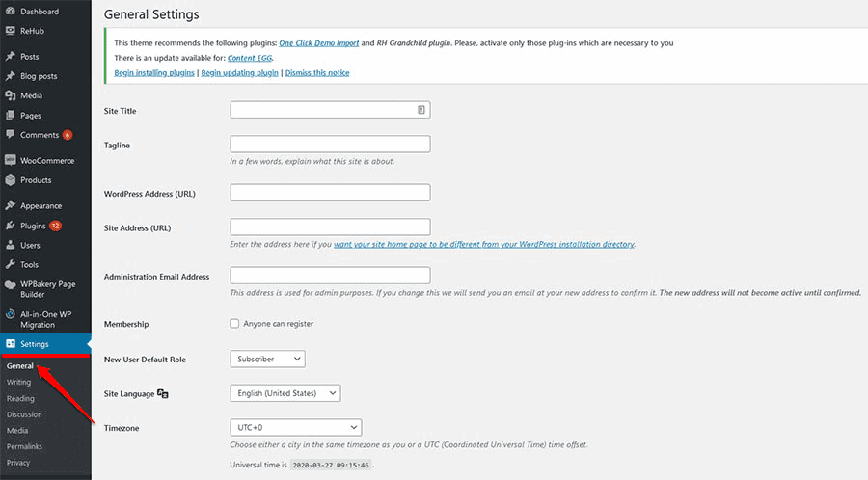Enable the Anyone can register checkbox
The width and height of the screenshot is (868, 480).
[234, 324]
